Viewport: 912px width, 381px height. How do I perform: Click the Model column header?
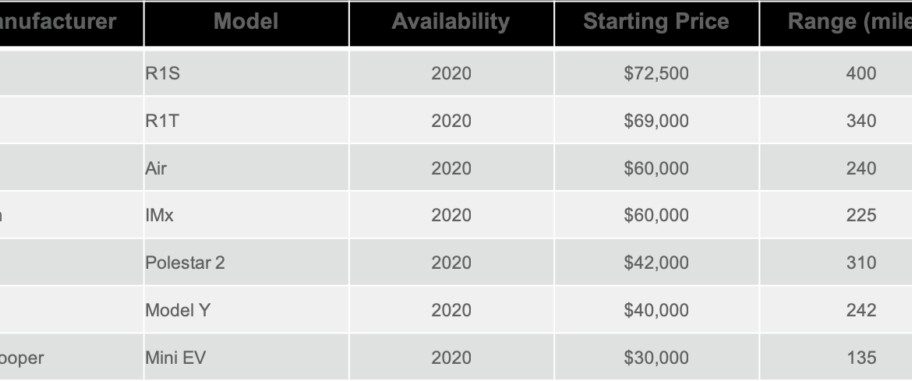pos(246,23)
